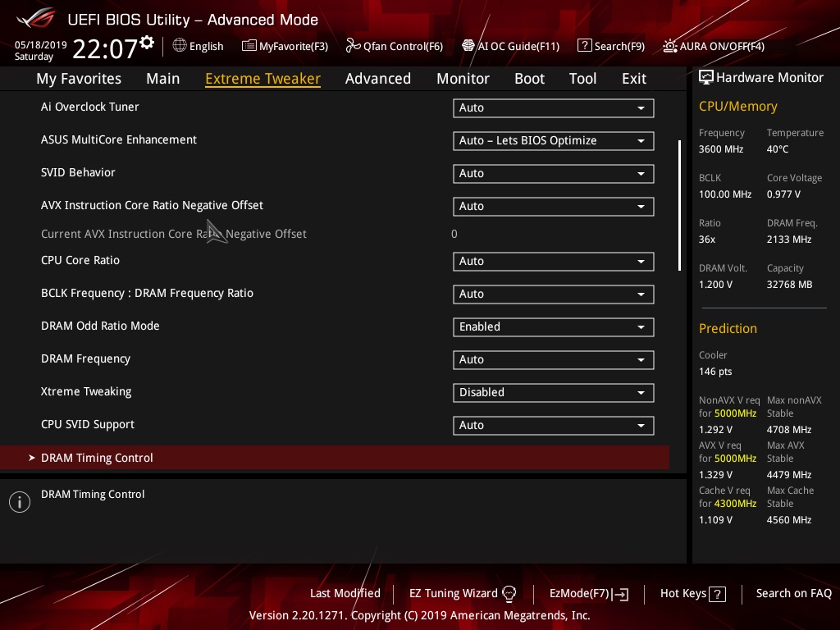Click the Qfan Control fan icon
840x630 pixels.
pyautogui.click(x=353, y=46)
